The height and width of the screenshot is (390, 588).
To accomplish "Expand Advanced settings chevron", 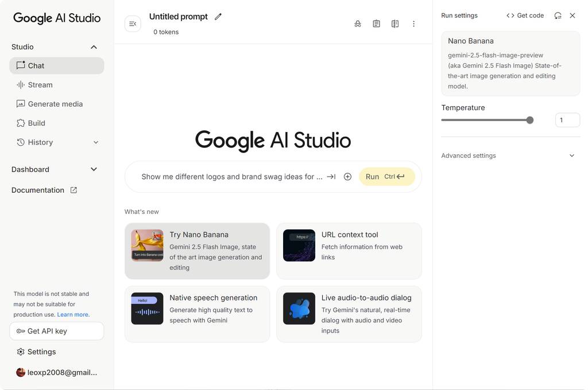I will click(572, 155).
